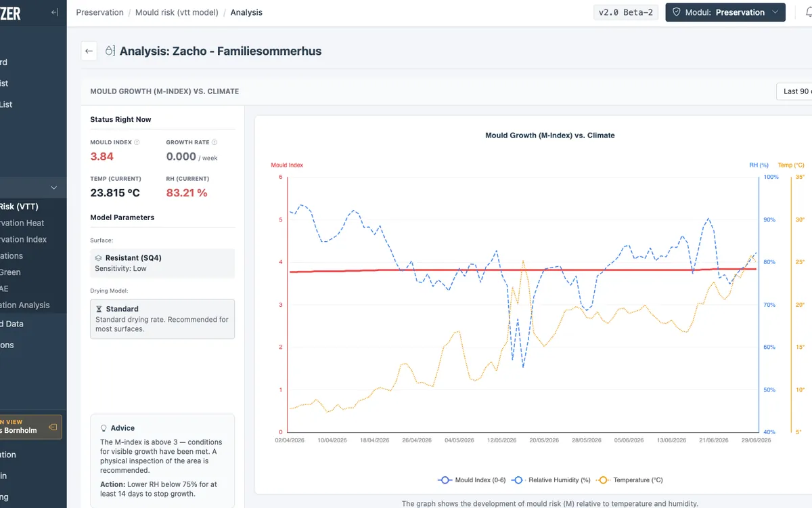Click the growth rate value 0.000
The width and height of the screenshot is (812, 508).
tap(181, 156)
